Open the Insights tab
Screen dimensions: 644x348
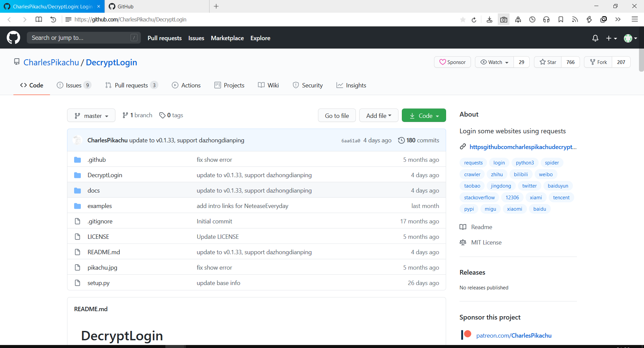(x=351, y=85)
